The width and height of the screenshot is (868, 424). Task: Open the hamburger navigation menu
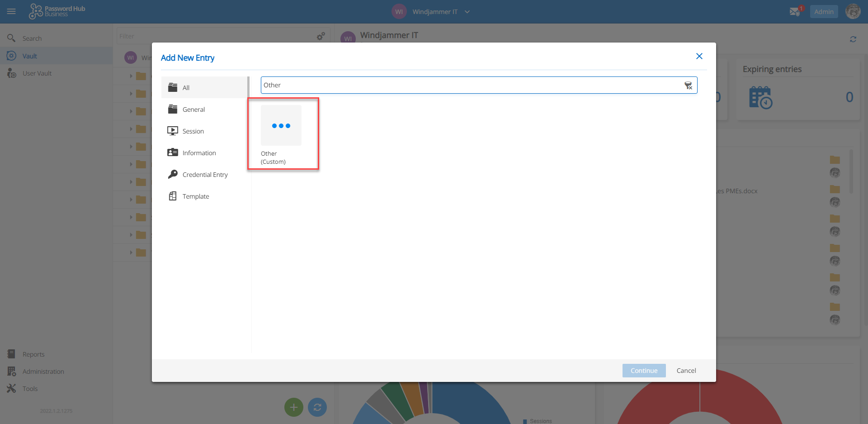click(11, 12)
